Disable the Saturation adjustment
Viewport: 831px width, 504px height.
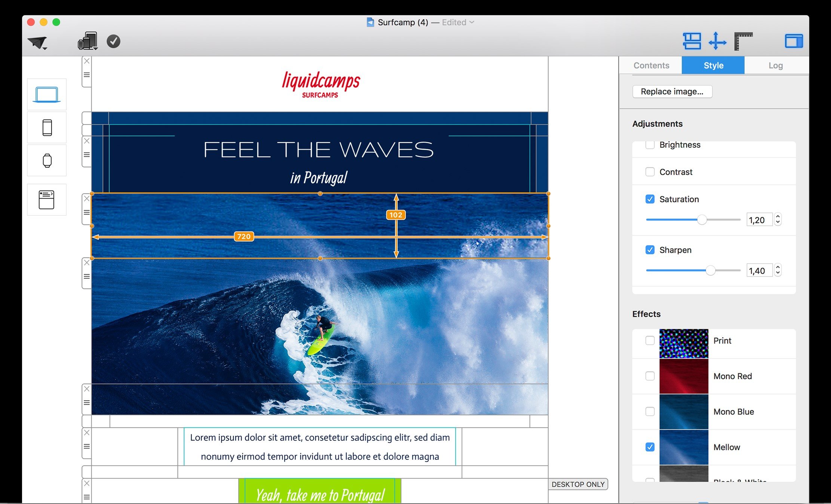point(650,199)
